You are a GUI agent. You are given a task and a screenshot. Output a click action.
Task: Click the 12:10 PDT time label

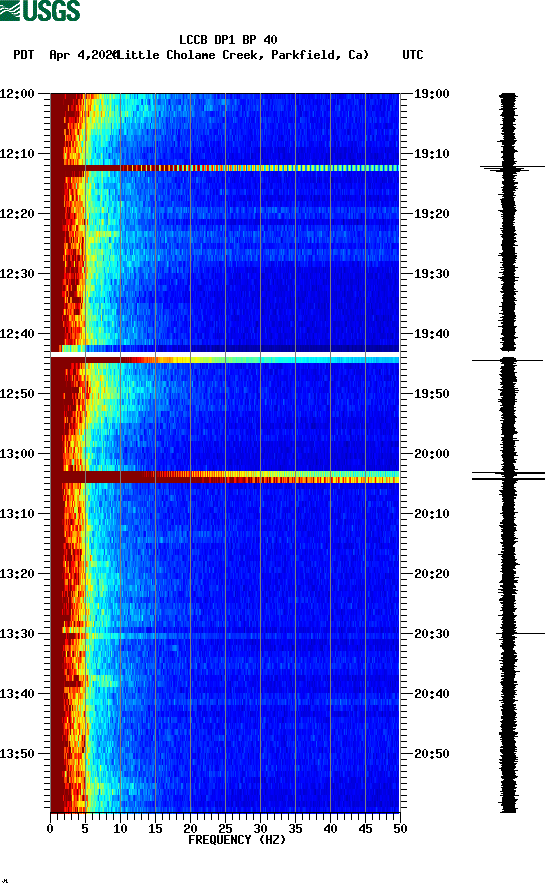click(17, 154)
